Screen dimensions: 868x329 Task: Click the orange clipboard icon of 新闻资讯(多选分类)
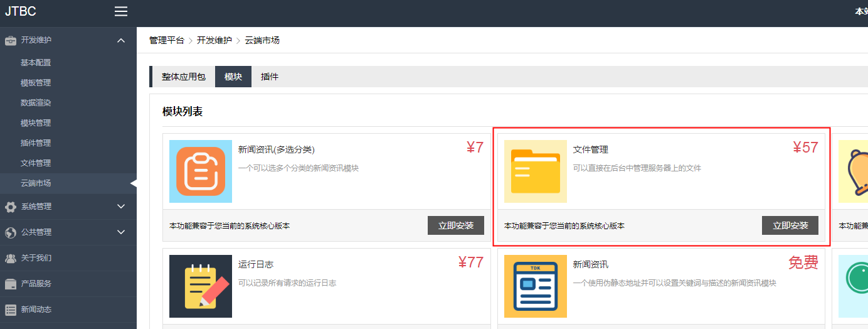click(x=201, y=171)
